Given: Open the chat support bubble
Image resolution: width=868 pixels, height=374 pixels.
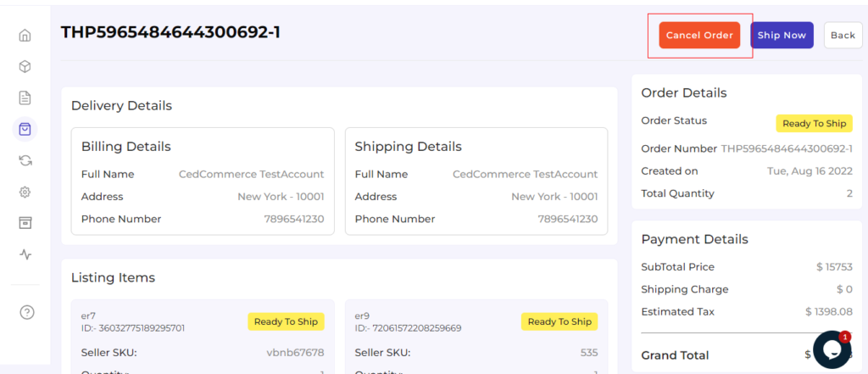Looking at the screenshot, I should tap(831, 349).
